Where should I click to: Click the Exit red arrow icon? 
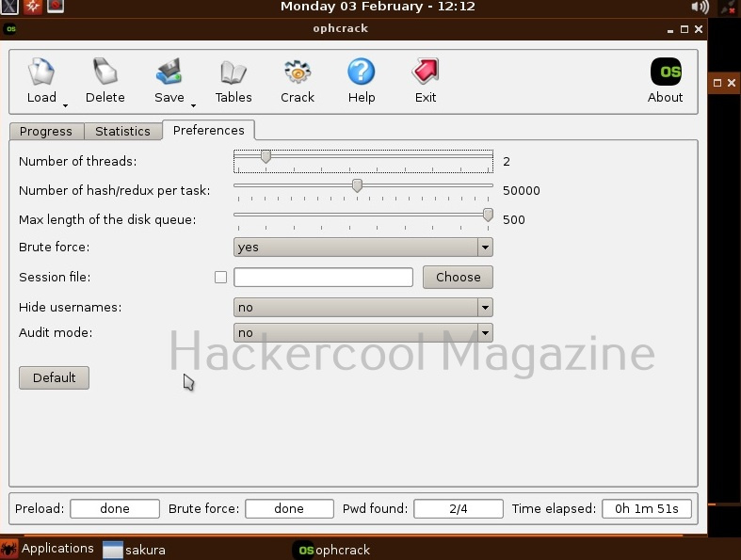coord(426,72)
